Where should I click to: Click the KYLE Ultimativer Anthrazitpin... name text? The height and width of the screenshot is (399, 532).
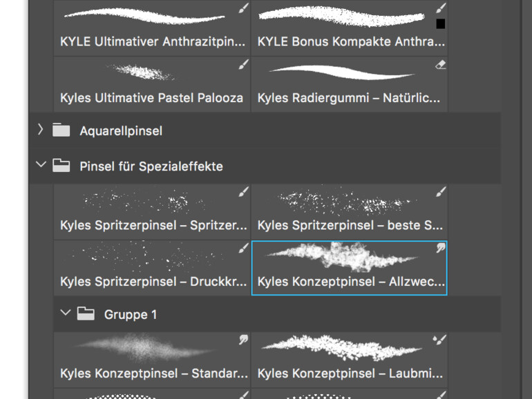pos(153,41)
